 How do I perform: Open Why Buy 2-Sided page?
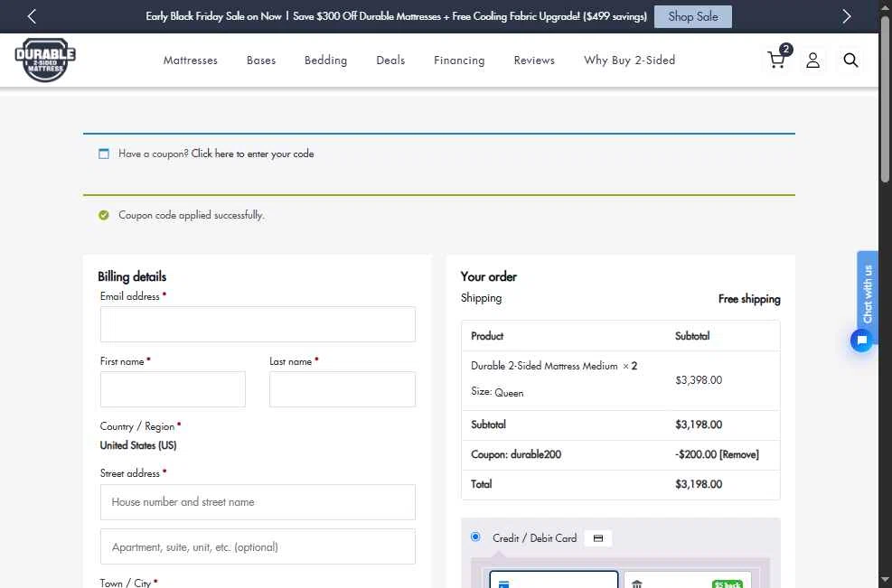point(630,61)
